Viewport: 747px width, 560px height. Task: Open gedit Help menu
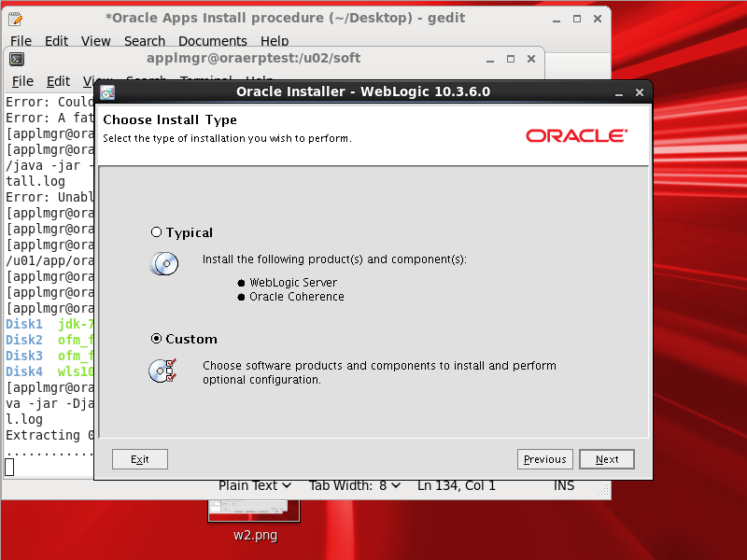tap(275, 41)
